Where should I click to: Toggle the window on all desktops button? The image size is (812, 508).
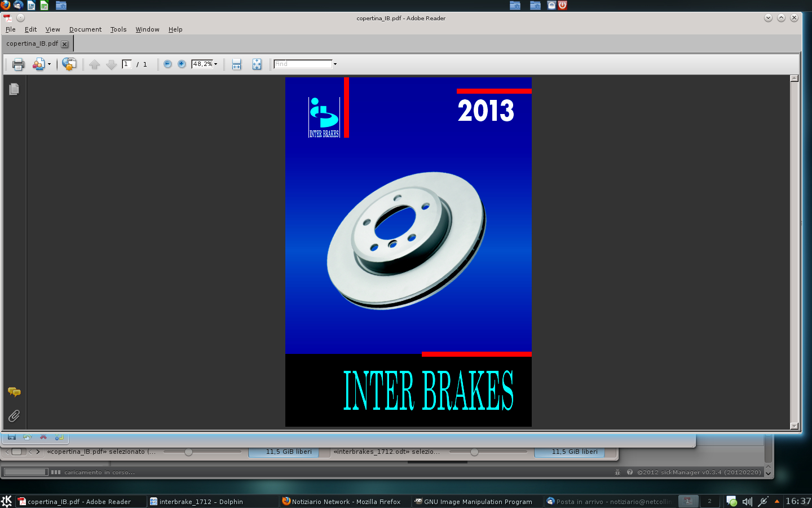point(20,18)
